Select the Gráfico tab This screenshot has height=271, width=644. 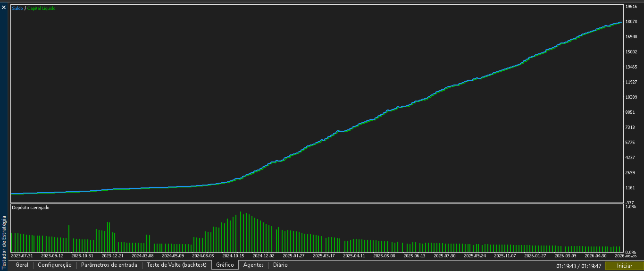click(x=225, y=265)
